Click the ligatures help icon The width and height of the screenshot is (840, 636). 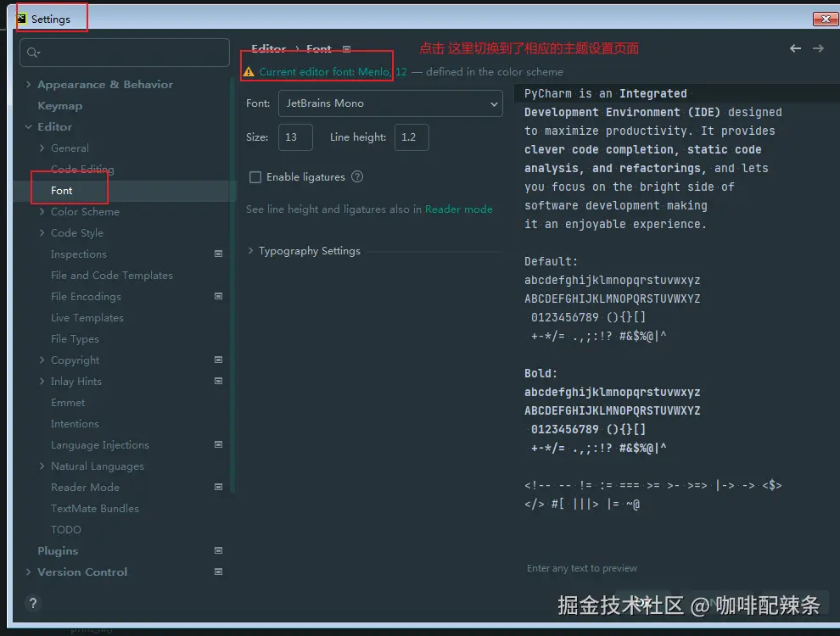357,176
